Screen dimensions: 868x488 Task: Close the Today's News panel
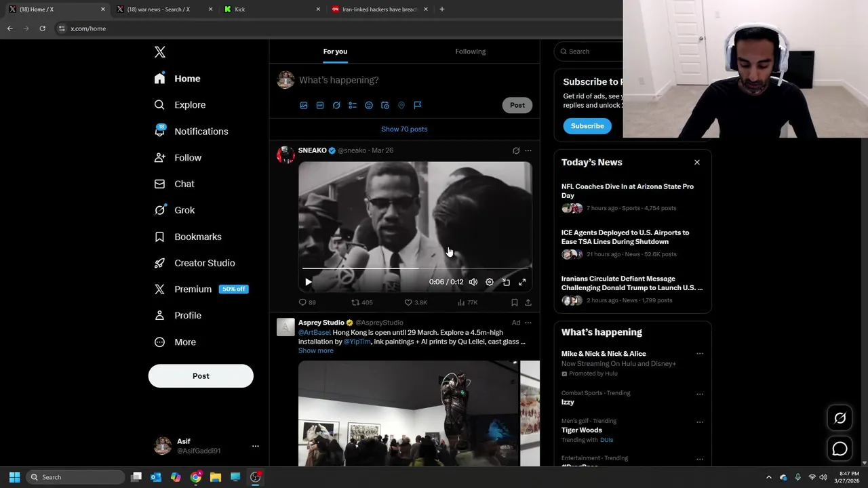coord(696,162)
